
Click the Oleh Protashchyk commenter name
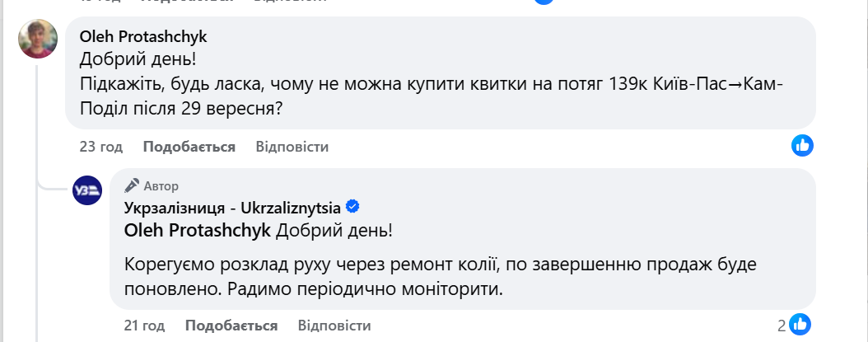tap(143, 36)
